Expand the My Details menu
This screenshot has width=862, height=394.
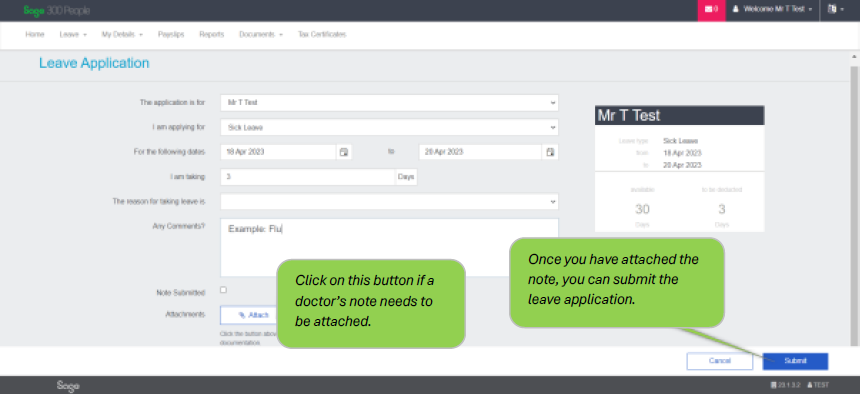pyautogui.click(x=122, y=35)
